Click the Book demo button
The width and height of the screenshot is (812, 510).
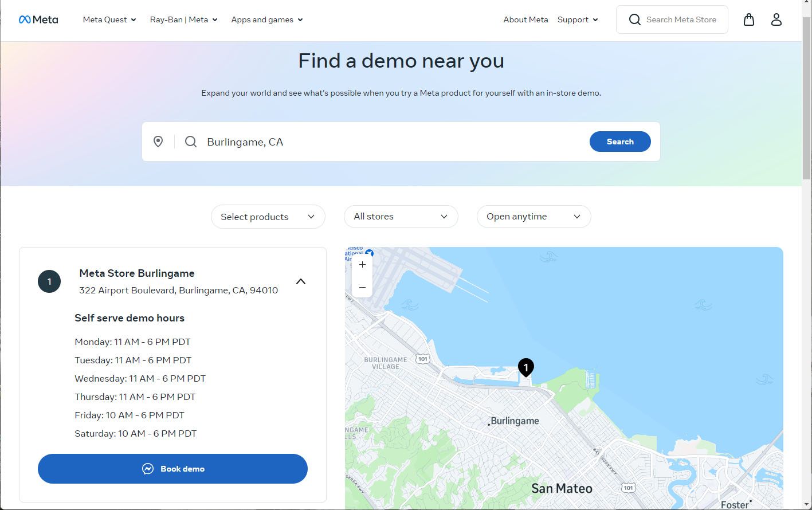pyautogui.click(x=172, y=469)
